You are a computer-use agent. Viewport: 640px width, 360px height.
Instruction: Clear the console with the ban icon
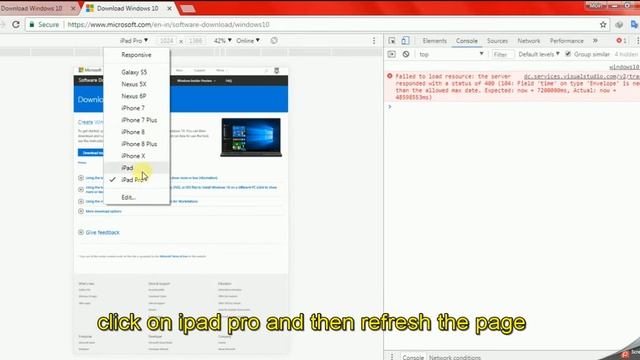click(x=406, y=54)
